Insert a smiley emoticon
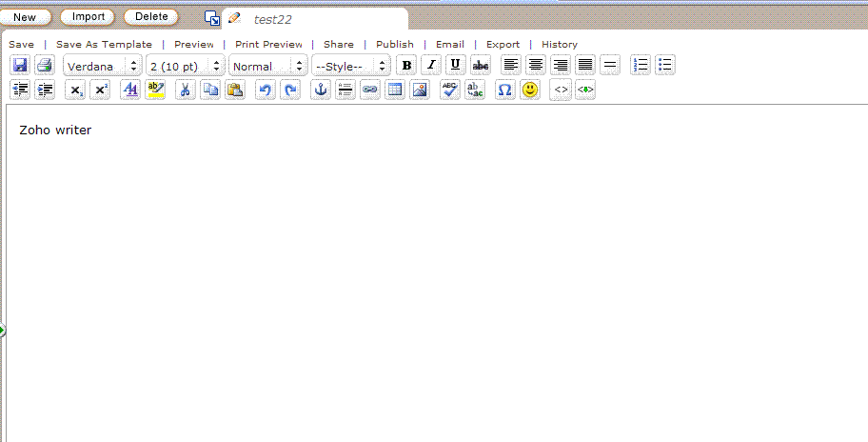The image size is (868, 442). click(530, 90)
